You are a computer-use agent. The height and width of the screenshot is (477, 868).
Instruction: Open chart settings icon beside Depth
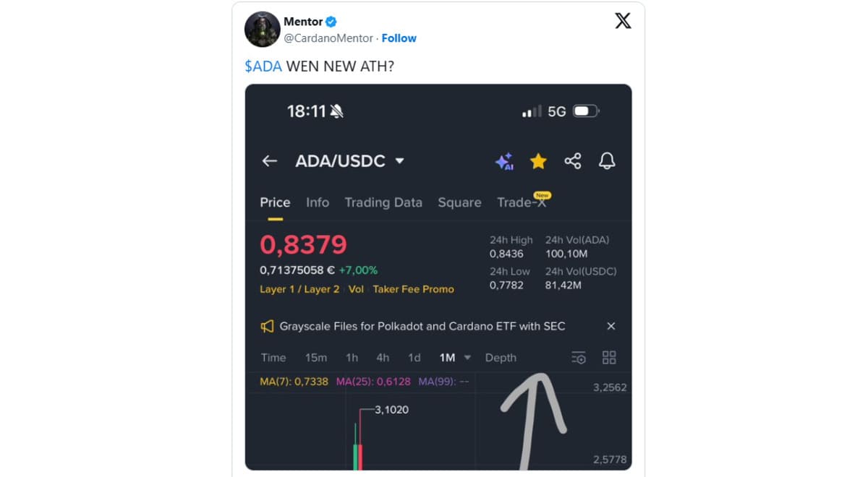point(579,358)
